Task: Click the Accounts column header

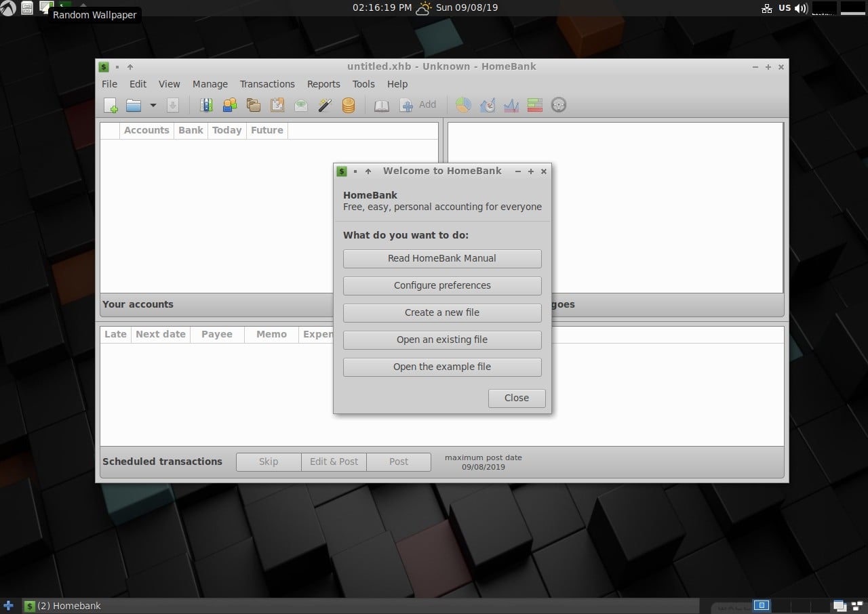Action: click(x=146, y=130)
